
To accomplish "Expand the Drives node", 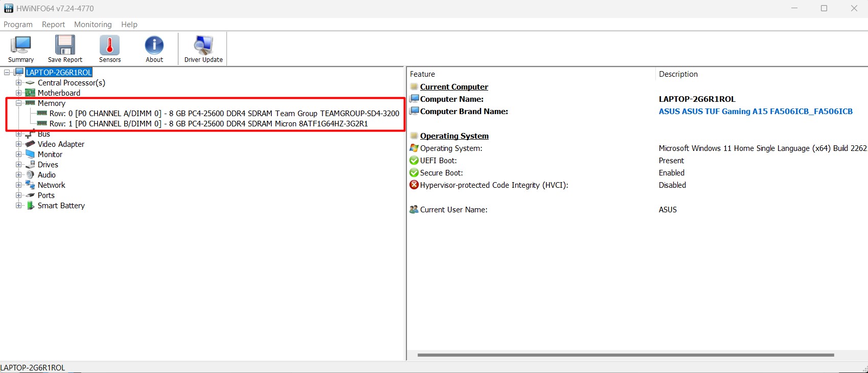I will (19, 164).
